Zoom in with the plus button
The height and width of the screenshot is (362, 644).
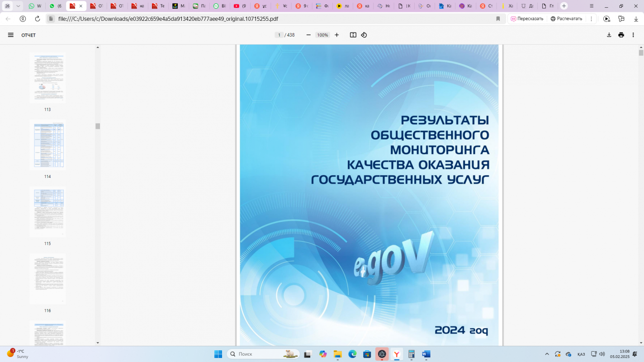[x=336, y=35]
